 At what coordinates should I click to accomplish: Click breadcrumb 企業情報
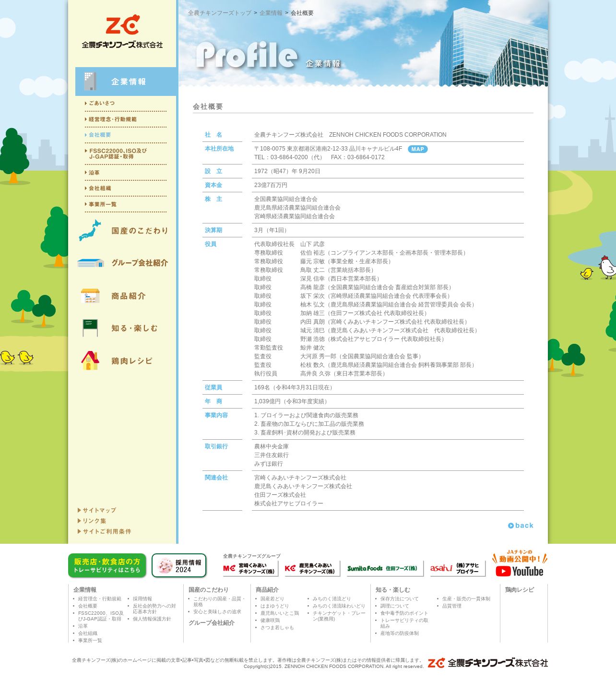point(271,13)
